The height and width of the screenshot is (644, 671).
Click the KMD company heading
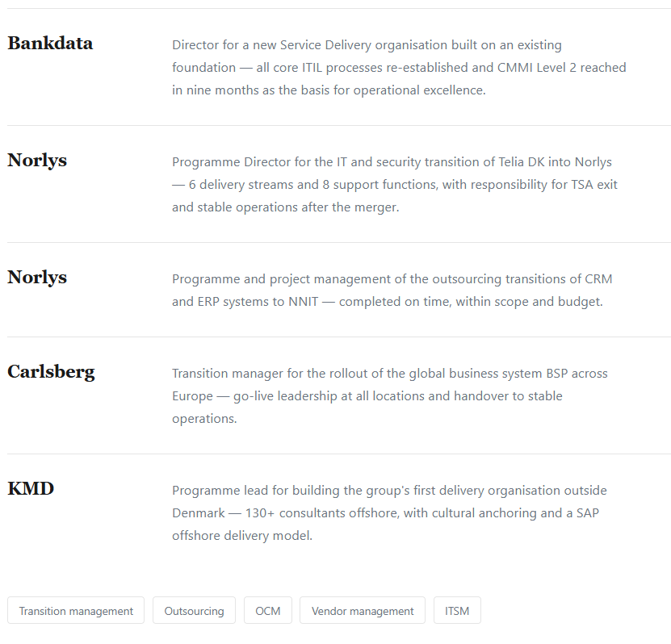click(31, 488)
